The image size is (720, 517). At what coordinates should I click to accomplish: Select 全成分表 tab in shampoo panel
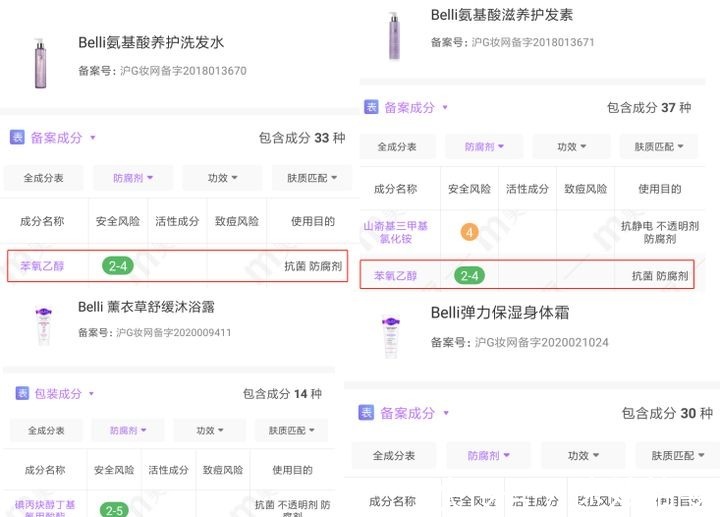pyautogui.click(x=44, y=178)
